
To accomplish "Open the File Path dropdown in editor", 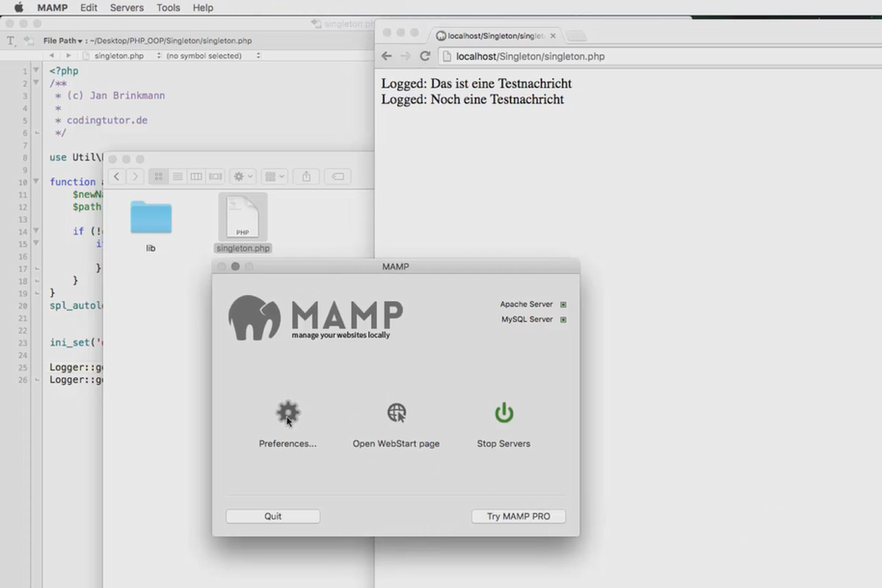I will [x=64, y=41].
